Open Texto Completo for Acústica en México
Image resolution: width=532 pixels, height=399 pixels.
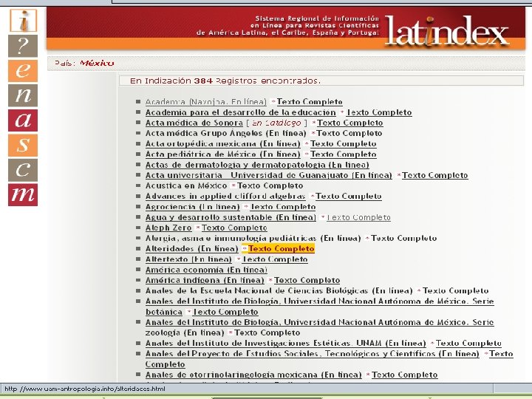(270, 186)
